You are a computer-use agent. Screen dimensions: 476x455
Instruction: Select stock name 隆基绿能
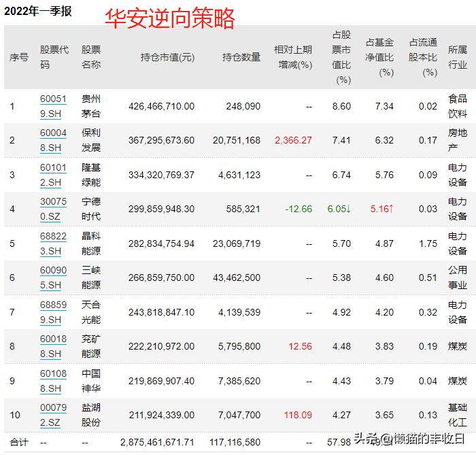[90, 175]
